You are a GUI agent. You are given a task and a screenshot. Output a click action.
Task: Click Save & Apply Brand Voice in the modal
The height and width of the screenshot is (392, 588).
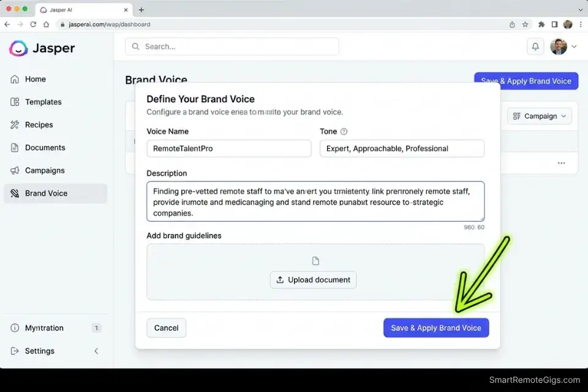tap(436, 328)
